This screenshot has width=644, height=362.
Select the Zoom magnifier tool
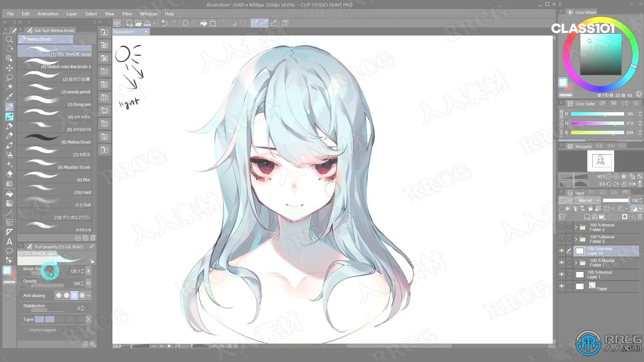click(9, 40)
